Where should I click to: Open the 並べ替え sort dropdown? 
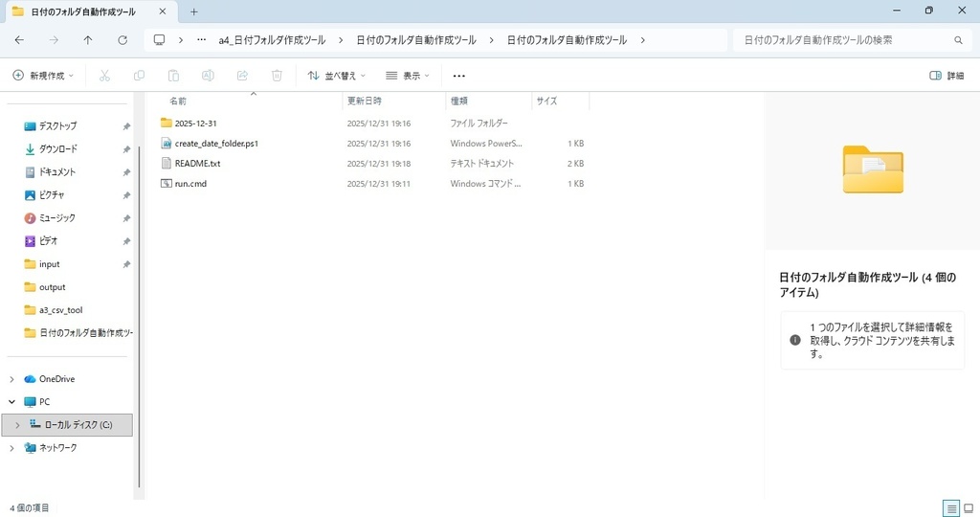(x=336, y=76)
